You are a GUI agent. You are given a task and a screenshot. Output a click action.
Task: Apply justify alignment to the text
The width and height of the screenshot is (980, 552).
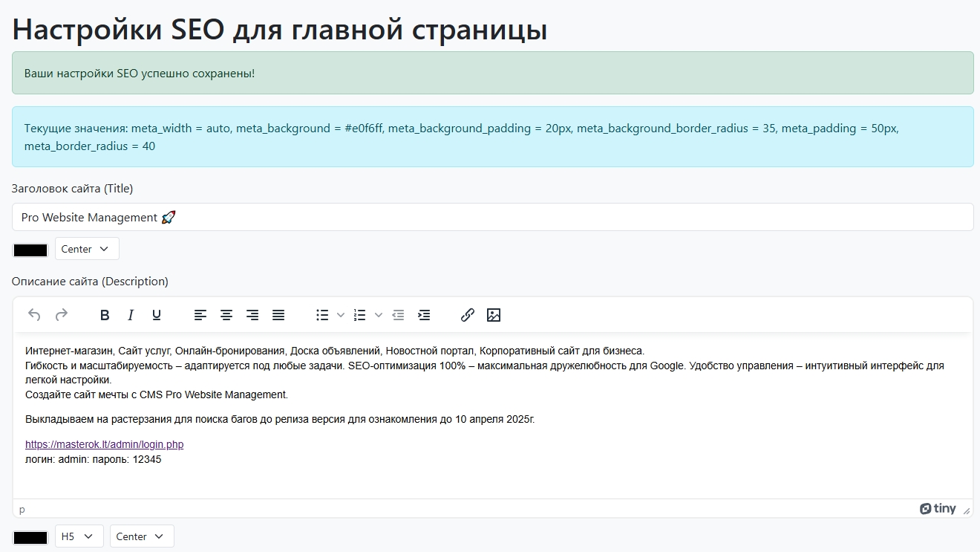click(278, 315)
